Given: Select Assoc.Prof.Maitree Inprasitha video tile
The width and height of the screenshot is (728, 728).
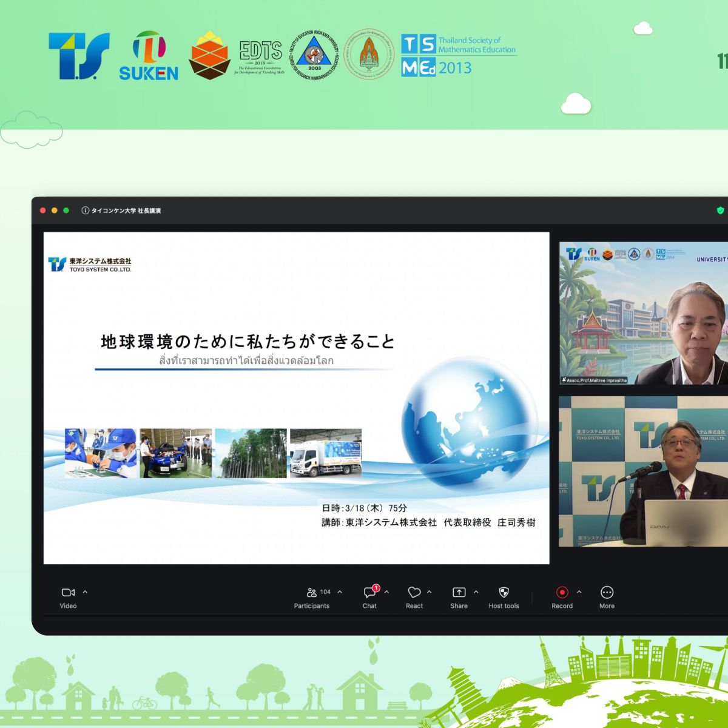Looking at the screenshot, I should coord(643,313).
